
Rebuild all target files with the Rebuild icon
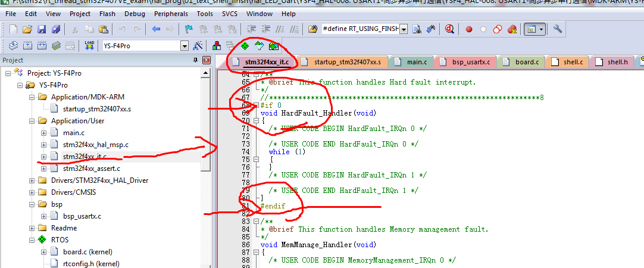(x=42, y=45)
